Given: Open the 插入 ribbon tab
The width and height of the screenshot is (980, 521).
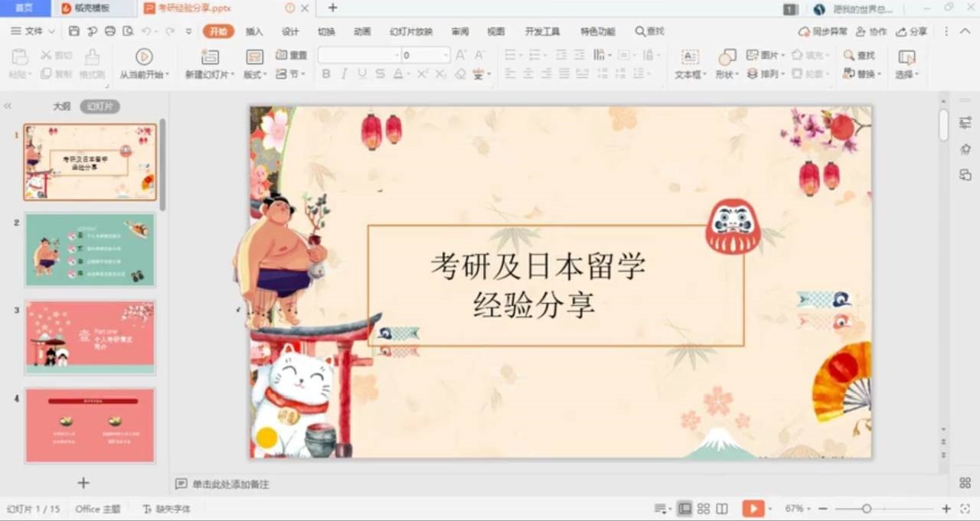Looking at the screenshot, I should pos(254,31).
